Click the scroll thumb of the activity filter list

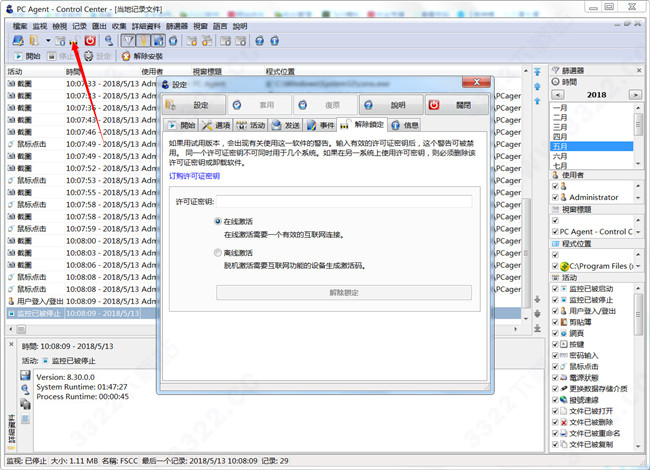pyautogui.click(x=638, y=314)
